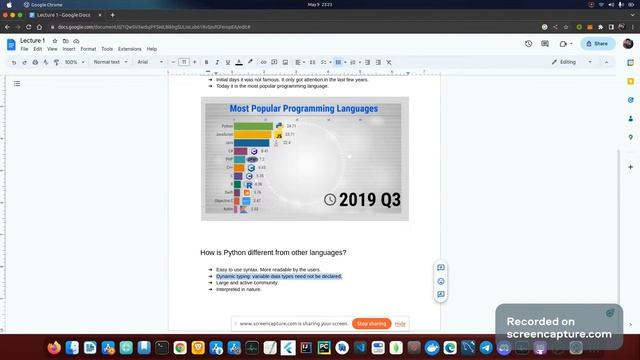Image resolution: width=640 pixels, height=360 pixels.
Task: Open the File menu
Action: pyautogui.click(x=24, y=49)
